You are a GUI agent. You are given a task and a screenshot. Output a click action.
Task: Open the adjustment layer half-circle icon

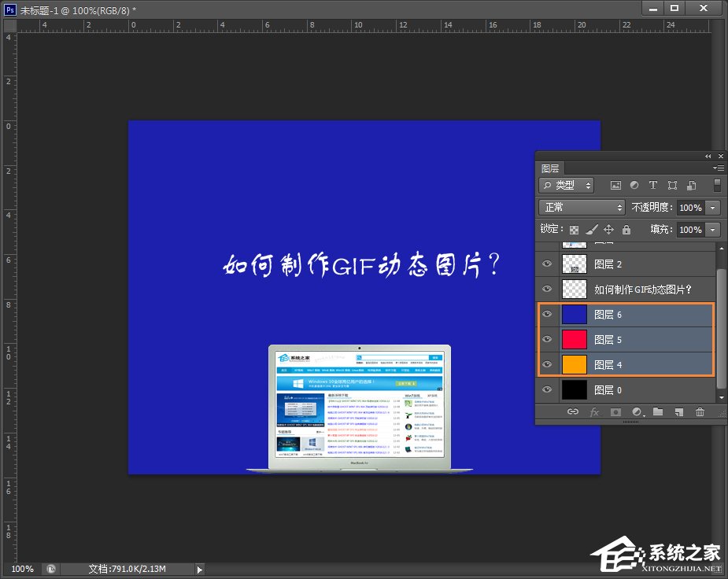636,411
